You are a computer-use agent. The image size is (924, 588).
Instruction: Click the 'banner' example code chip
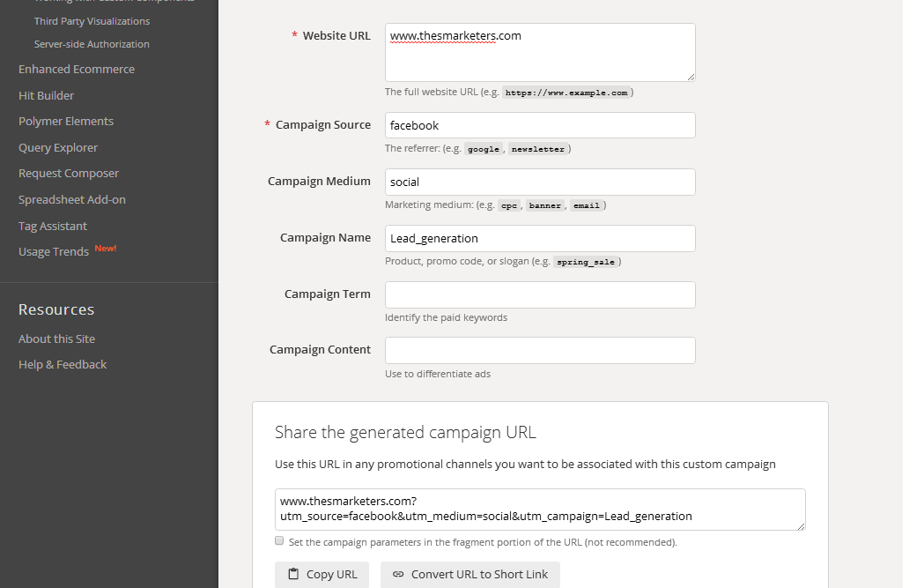pyautogui.click(x=545, y=205)
